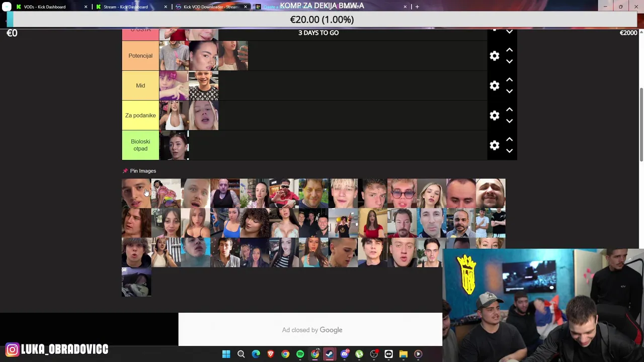This screenshot has width=644, height=362.
Task: Move Potencijal tier down with arrow
Action: click(509, 61)
